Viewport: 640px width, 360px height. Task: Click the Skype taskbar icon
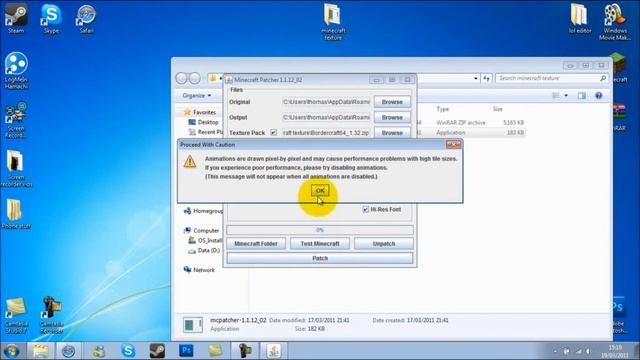pos(128,351)
